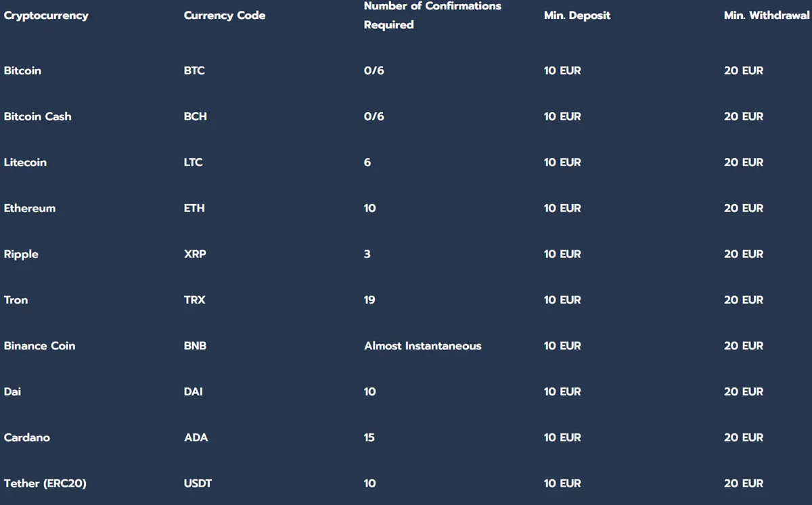The width and height of the screenshot is (812, 505).
Task: Click the ADA currency code
Action: click(196, 437)
